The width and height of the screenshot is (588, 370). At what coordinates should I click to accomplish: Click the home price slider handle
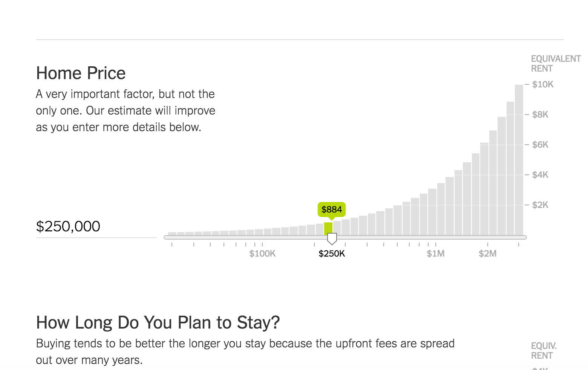tap(332, 239)
